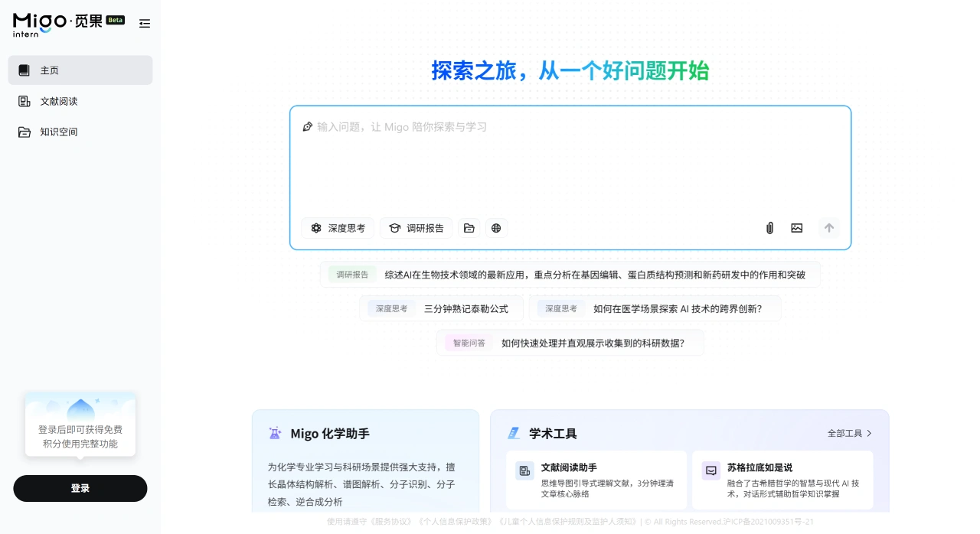Click the chevron next to 全部工具
Viewport: 980px width, 534px height.
click(x=869, y=433)
